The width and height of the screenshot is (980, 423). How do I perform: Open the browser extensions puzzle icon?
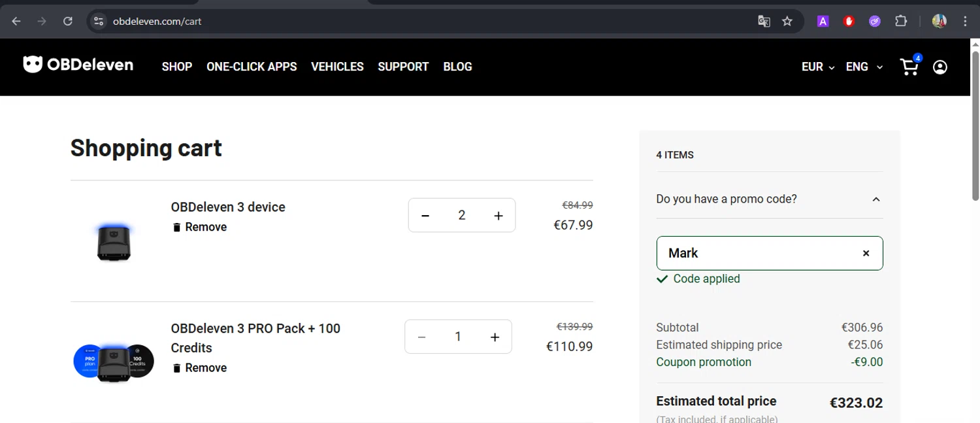[901, 22]
